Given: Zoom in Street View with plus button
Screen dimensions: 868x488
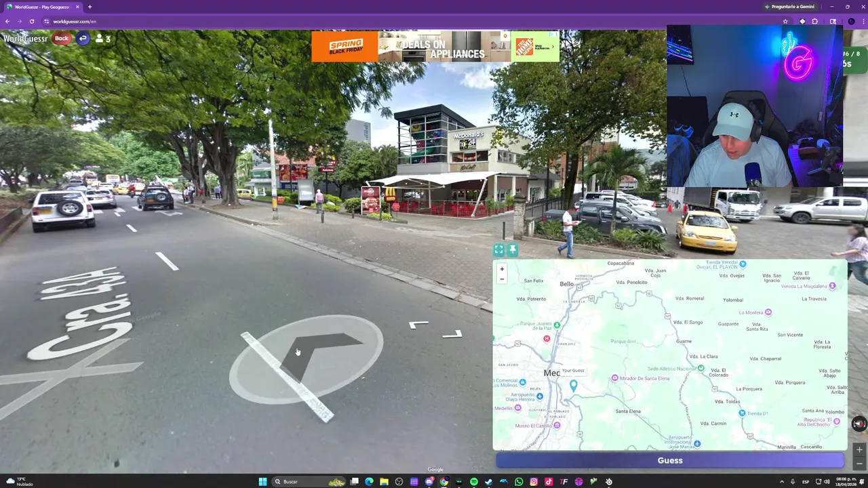Looking at the screenshot, I should tap(859, 450).
